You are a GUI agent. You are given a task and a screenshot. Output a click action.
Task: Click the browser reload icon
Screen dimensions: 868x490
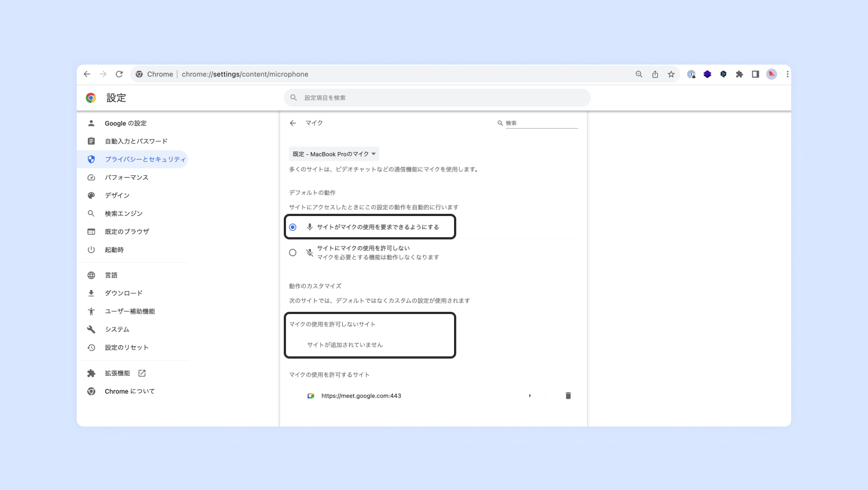pyautogui.click(x=119, y=74)
